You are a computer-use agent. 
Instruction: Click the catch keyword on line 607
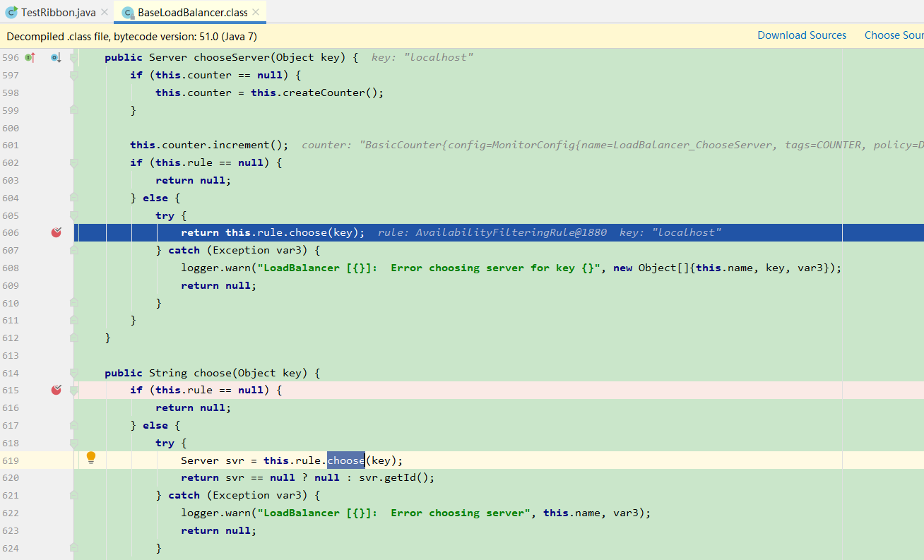click(x=184, y=250)
